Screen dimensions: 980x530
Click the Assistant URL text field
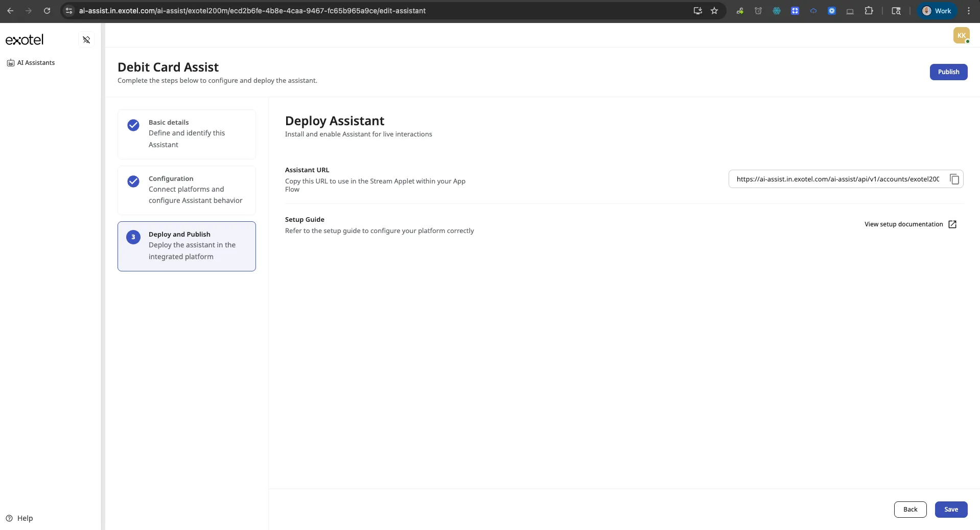838,179
